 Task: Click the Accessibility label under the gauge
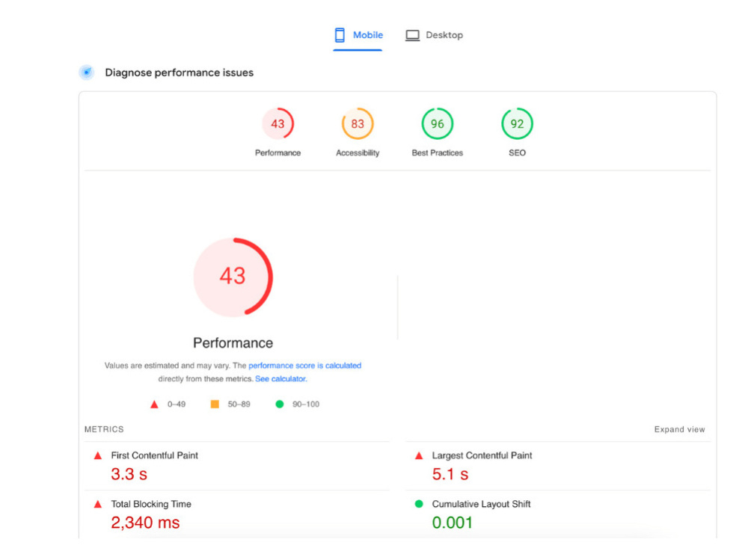pos(358,153)
